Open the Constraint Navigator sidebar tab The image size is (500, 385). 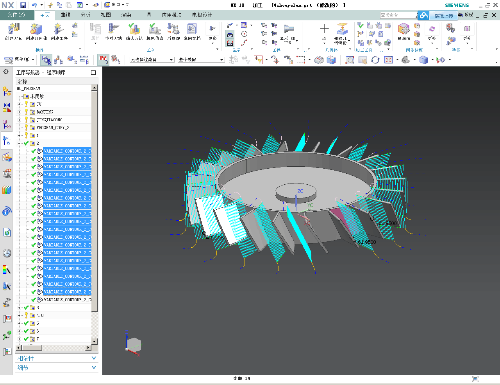7,107
